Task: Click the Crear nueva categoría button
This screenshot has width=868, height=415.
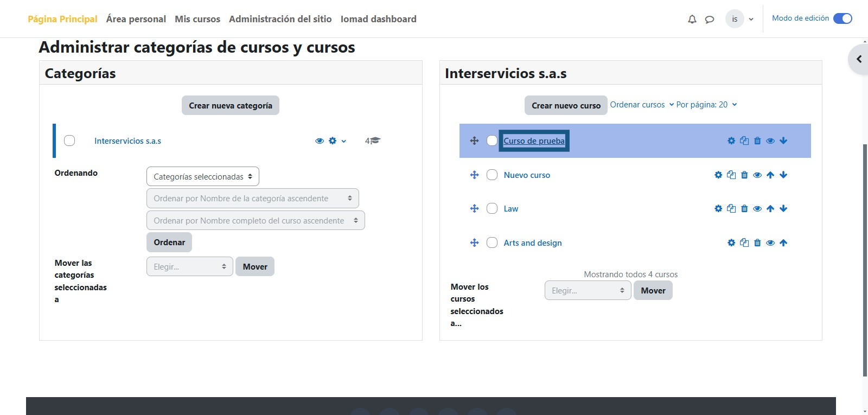Action: pos(230,106)
